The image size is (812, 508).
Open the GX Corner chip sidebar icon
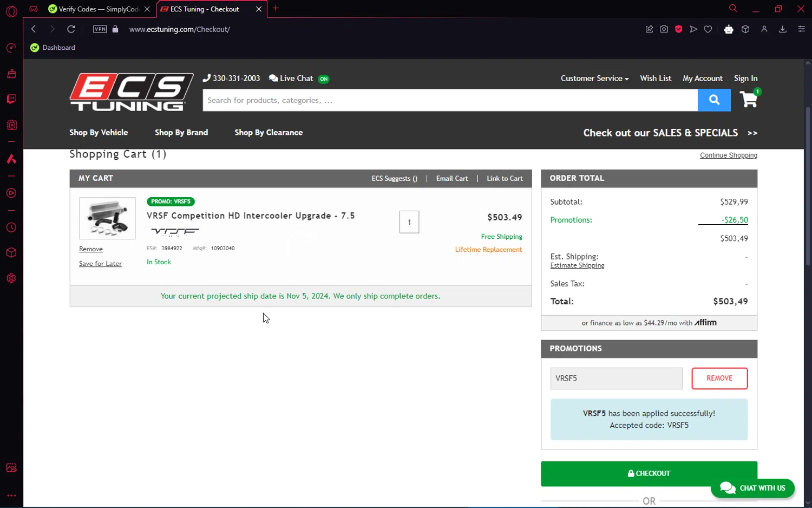(x=11, y=125)
